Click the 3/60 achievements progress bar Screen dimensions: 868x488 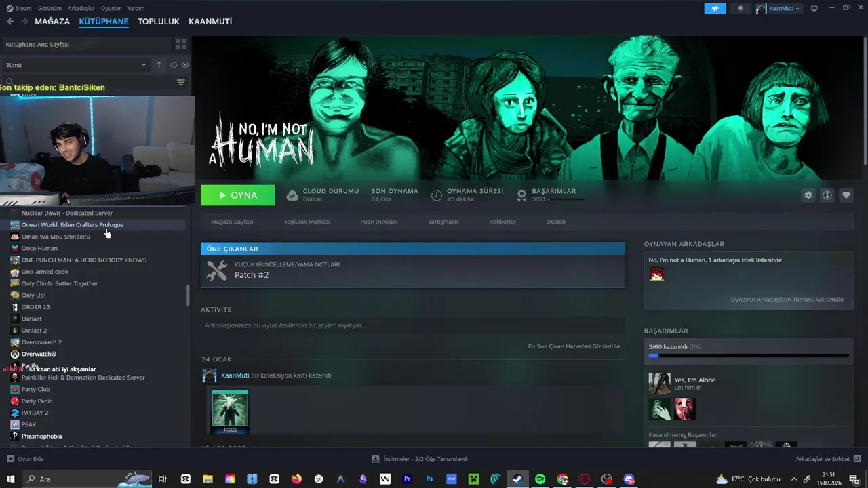(x=749, y=355)
